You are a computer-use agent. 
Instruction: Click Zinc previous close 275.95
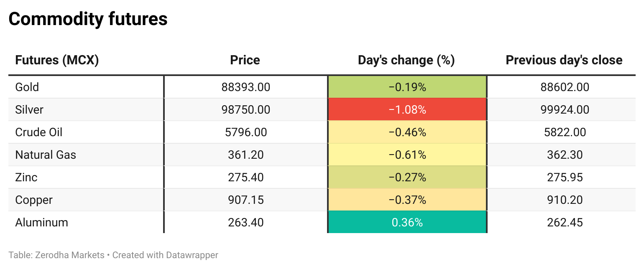[565, 178]
